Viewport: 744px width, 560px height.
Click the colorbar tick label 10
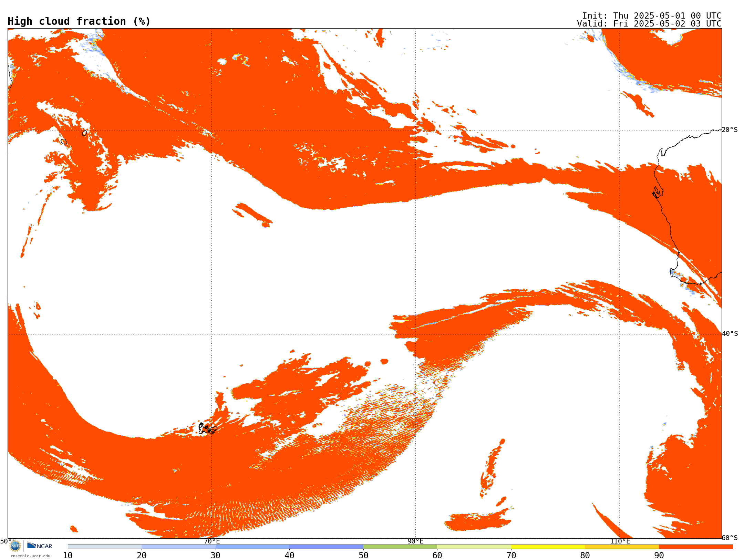pos(68,555)
